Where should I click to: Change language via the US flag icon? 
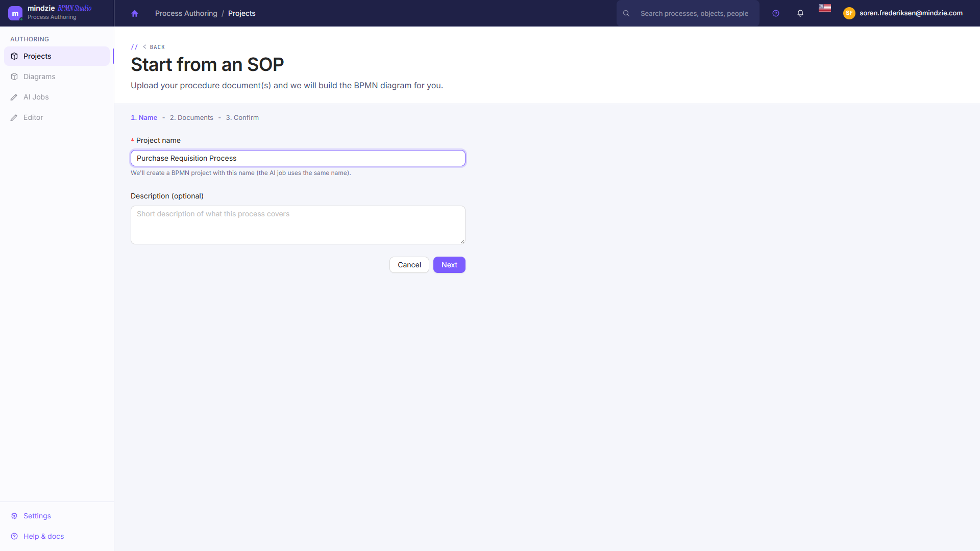[x=825, y=8]
